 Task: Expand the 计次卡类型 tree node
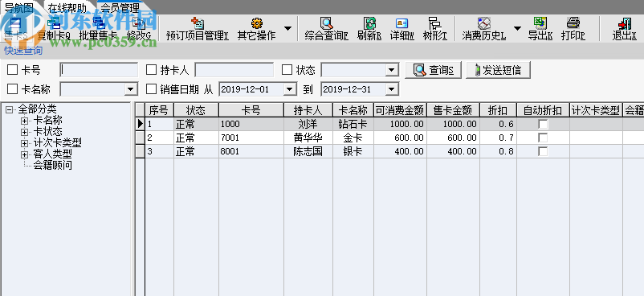[25, 143]
